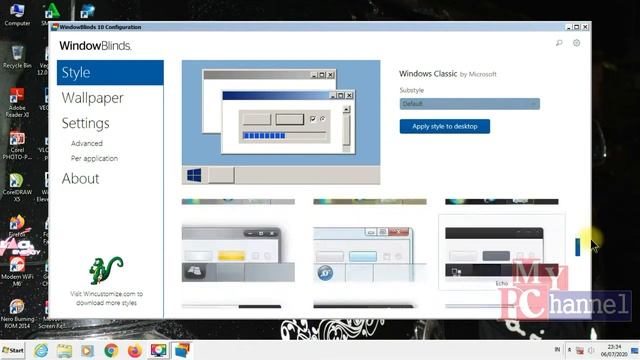The image size is (640, 360).
Task: Switch to WindowBlinds taskbar icon
Action: coord(182,350)
